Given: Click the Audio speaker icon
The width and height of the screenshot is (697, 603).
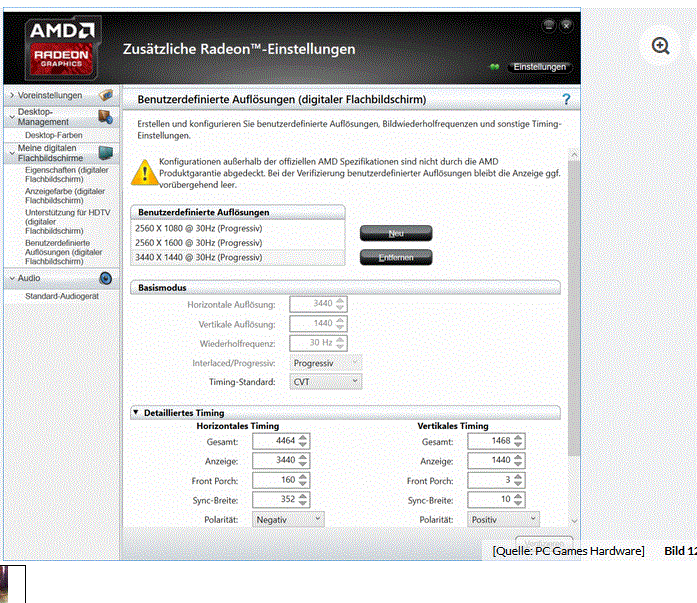Looking at the screenshot, I should click(x=106, y=278).
